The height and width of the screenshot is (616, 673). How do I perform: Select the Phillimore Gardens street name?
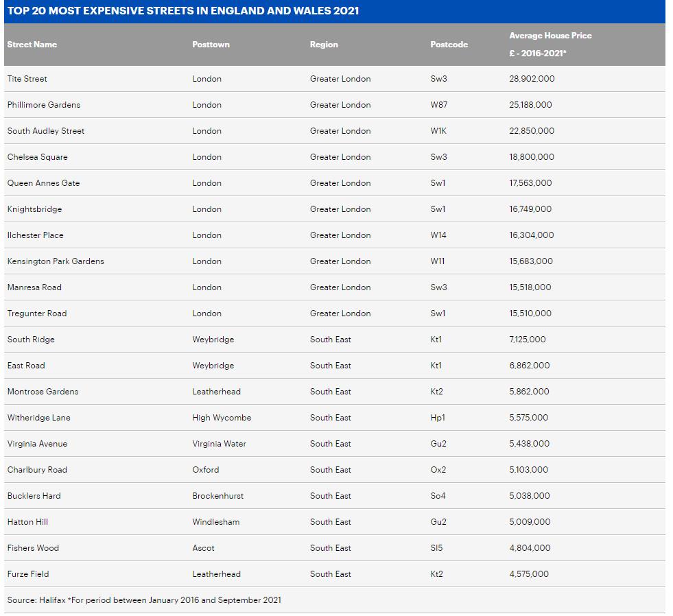44,105
